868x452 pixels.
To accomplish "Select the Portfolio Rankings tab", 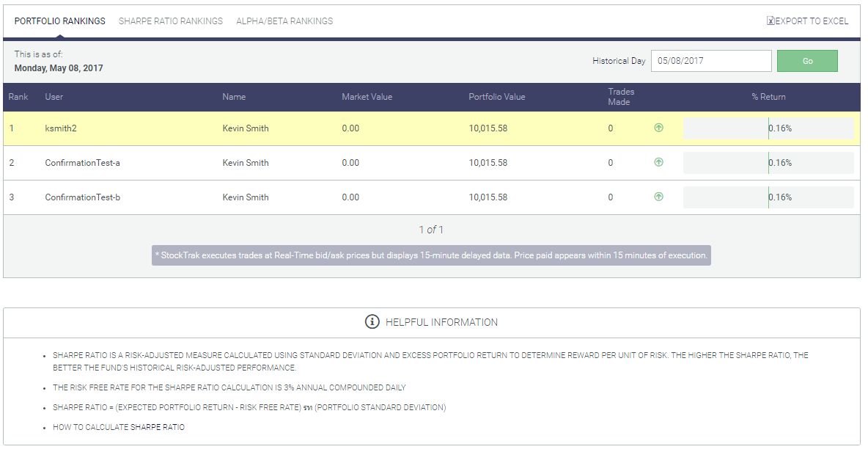I will 60,21.
